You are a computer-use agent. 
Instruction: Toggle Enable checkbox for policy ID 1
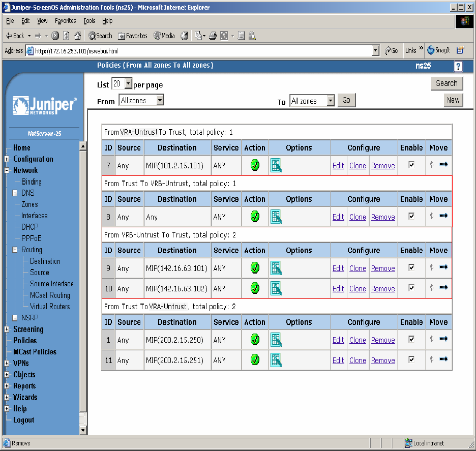tap(411, 339)
